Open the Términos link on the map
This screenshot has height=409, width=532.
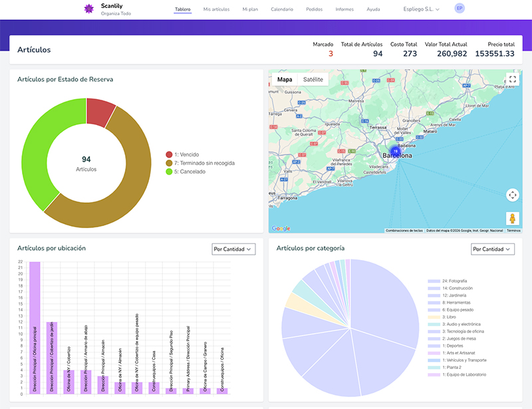pyautogui.click(x=513, y=231)
